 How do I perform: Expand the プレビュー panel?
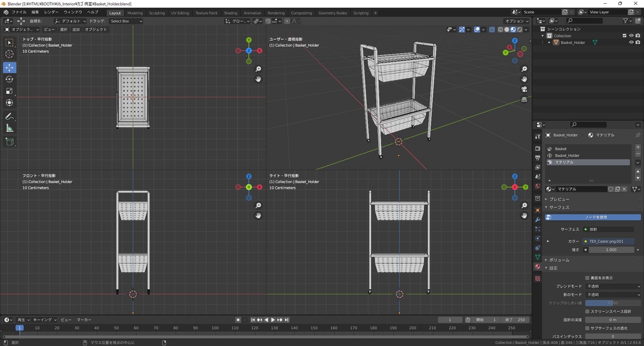point(559,199)
